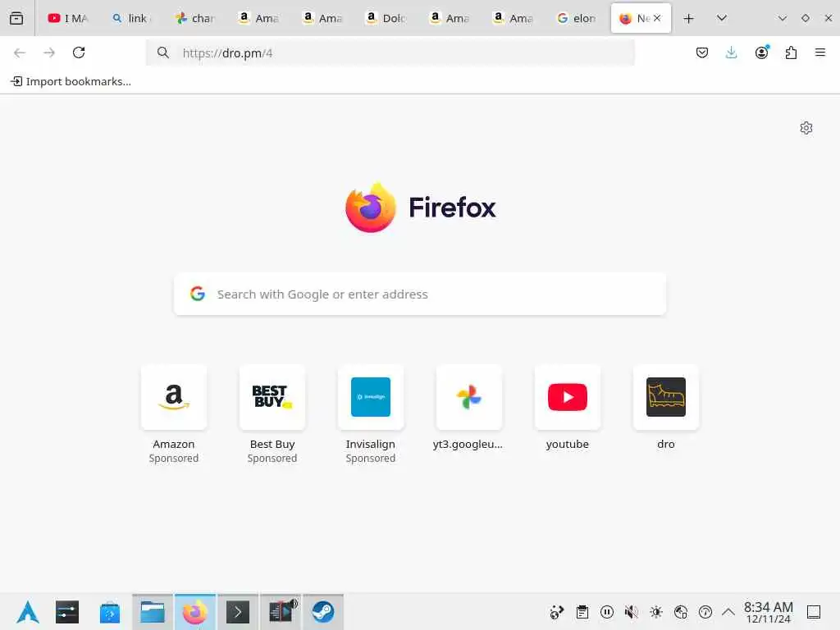The image size is (840, 630).
Task: Go forward to next page
Action: point(49,52)
